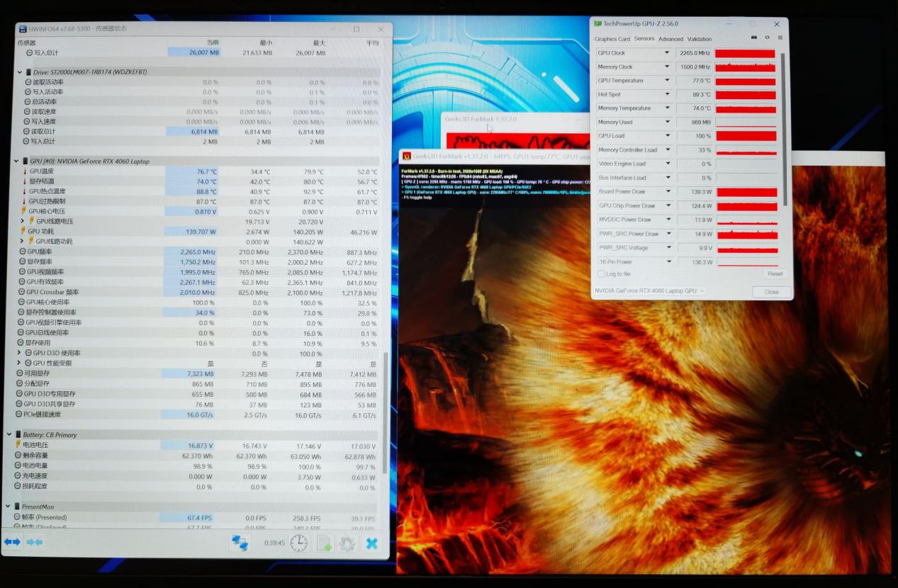Screen dimensions: 898x588
Task: Click the blue X close sensors icon
Action: (x=371, y=543)
